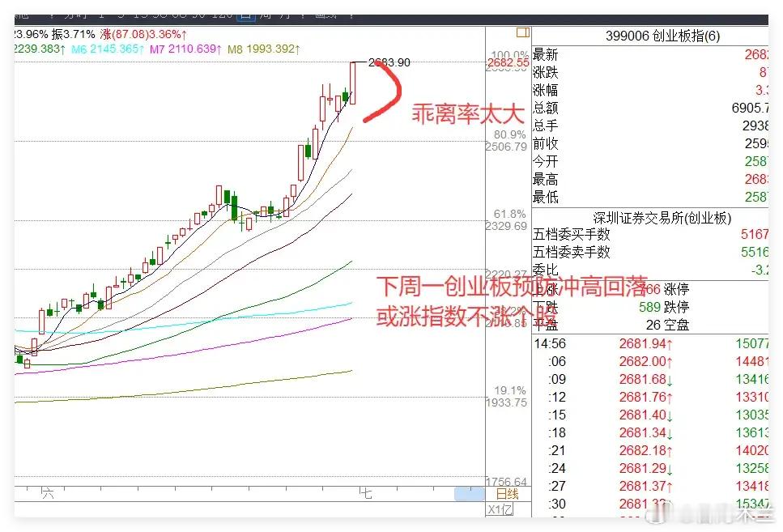The image size is (783, 532).
Task: Click the latest tall red candlestick
Action: (x=352, y=83)
